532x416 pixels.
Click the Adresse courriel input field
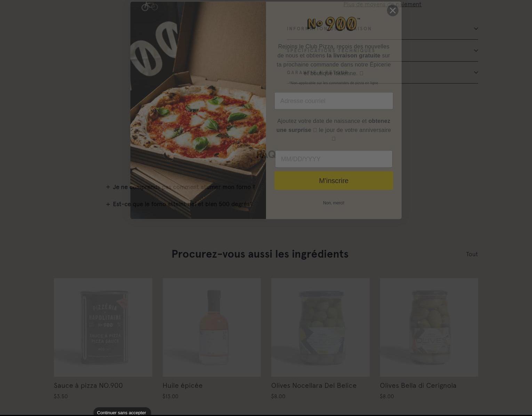334,101
